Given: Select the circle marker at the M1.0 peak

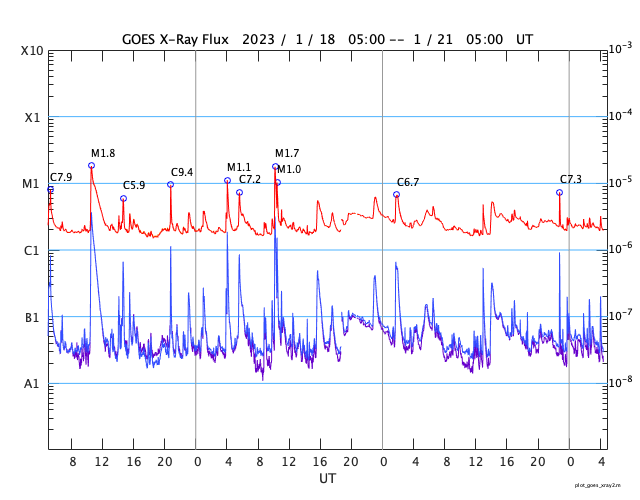Looking at the screenshot, I should (278, 183).
